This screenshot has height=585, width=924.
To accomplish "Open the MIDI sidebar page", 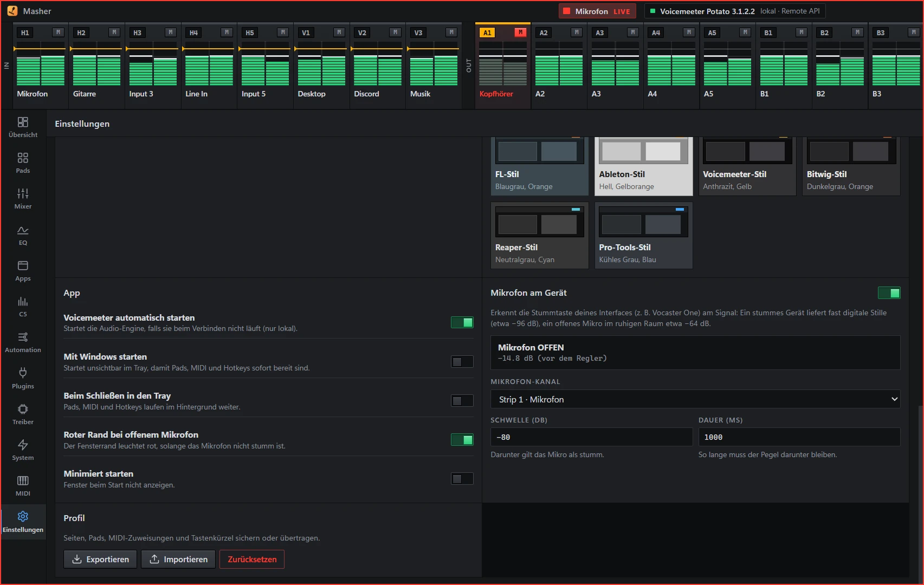I will click(x=23, y=486).
